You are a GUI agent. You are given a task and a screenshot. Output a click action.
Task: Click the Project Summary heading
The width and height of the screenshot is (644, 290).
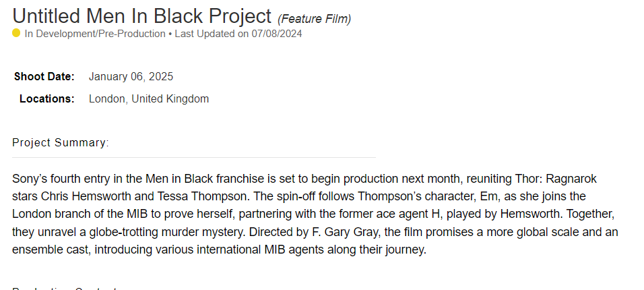(x=61, y=143)
